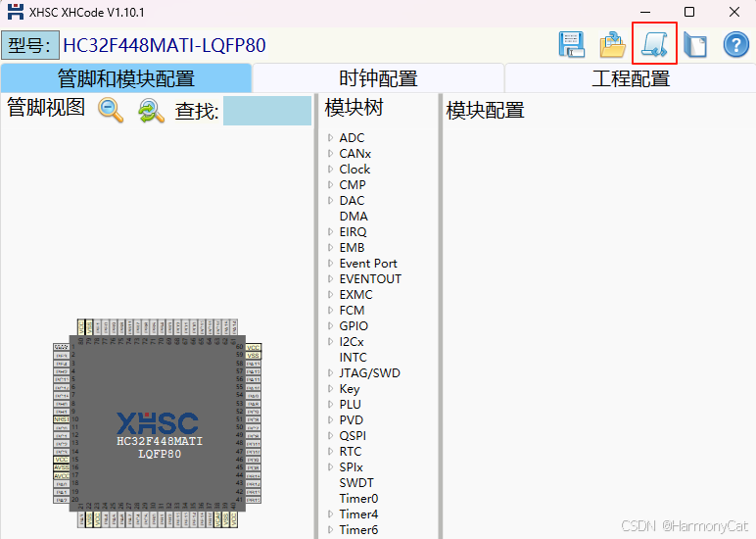Image resolution: width=756 pixels, height=539 pixels.
Task: Click the VCAP pin at pin 38
Action: 217,519
